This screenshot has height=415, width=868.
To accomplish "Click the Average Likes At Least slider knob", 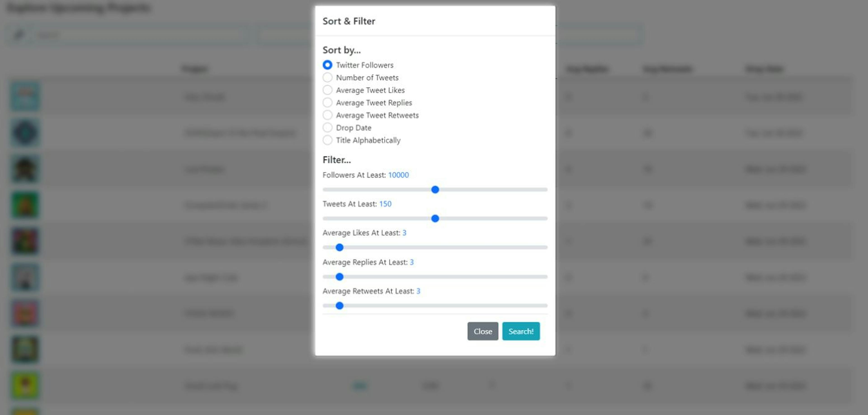I will click(339, 247).
